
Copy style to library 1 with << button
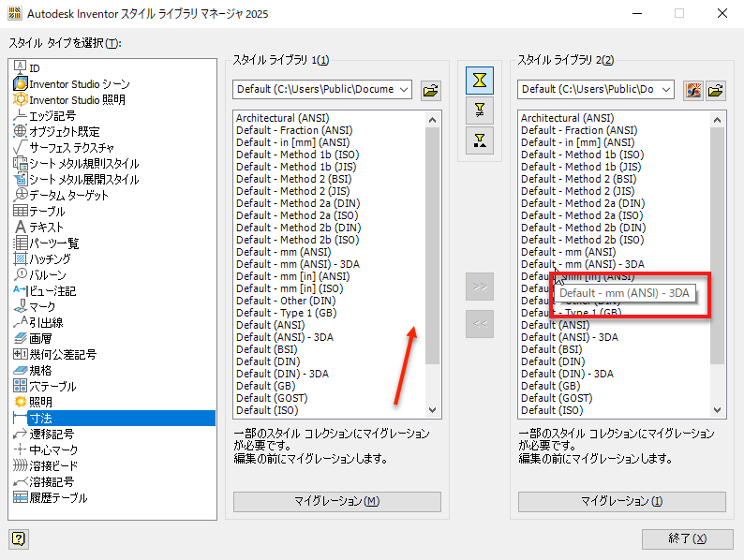tap(480, 324)
